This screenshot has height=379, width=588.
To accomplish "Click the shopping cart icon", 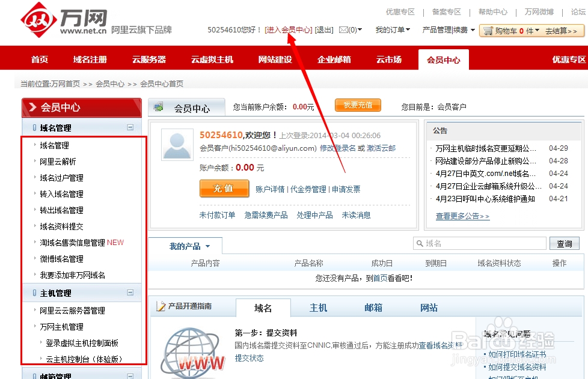I will coord(488,31).
